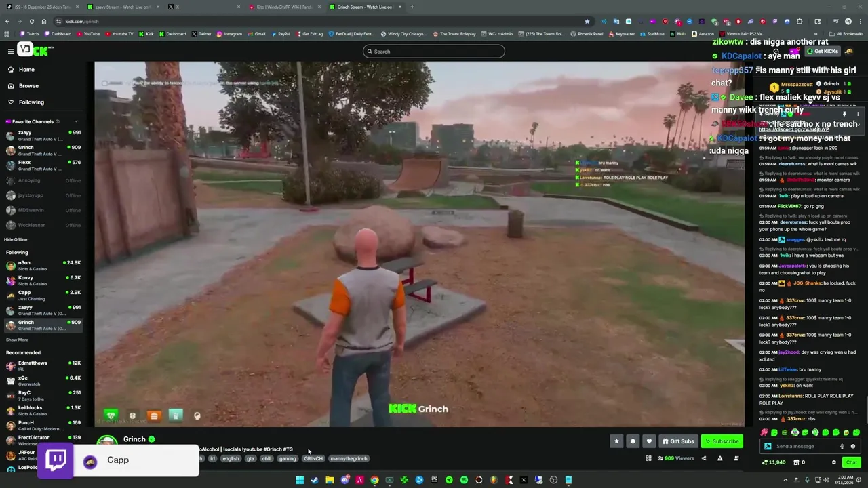Open xQc in Recommended channels
868x488 pixels.
pyautogui.click(x=42, y=381)
